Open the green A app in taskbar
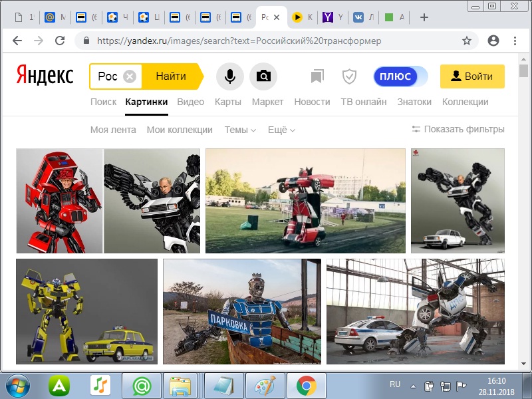Viewport: 532px width, 399px height. pyautogui.click(x=59, y=386)
